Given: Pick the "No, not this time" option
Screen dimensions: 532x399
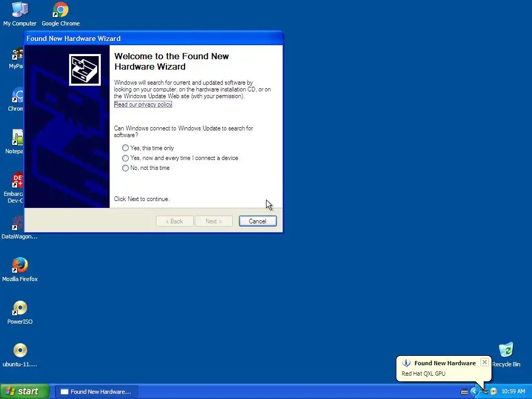Looking at the screenshot, I should [x=145, y=168].
